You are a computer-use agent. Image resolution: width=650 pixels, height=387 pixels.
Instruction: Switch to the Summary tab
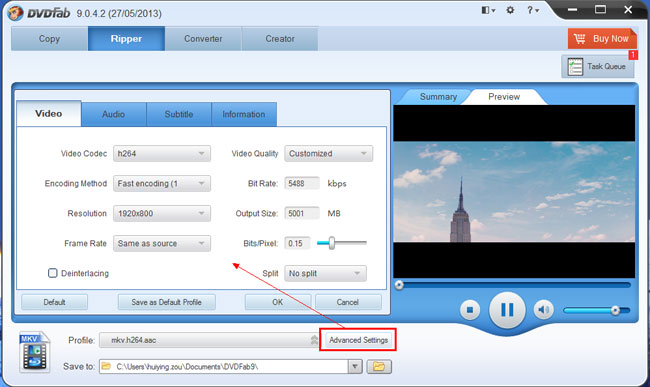438,97
